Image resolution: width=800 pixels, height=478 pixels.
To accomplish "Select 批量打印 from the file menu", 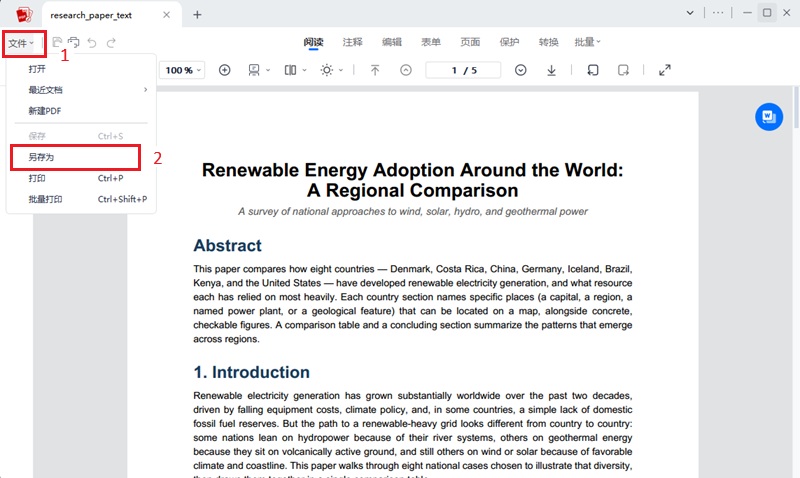I will 81,199.
